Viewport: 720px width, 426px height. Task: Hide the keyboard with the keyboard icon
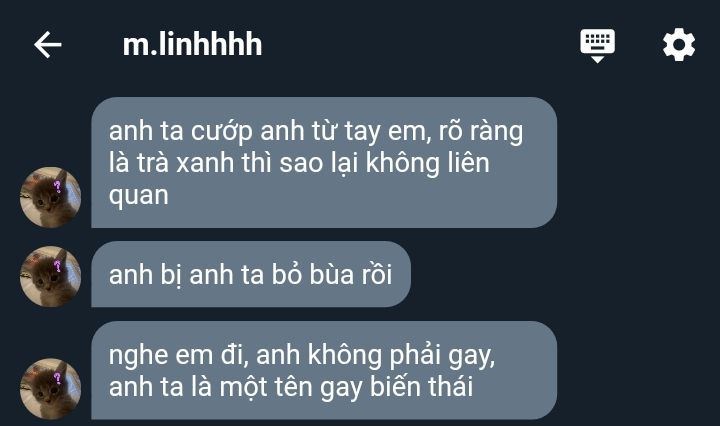click(597, 45)
